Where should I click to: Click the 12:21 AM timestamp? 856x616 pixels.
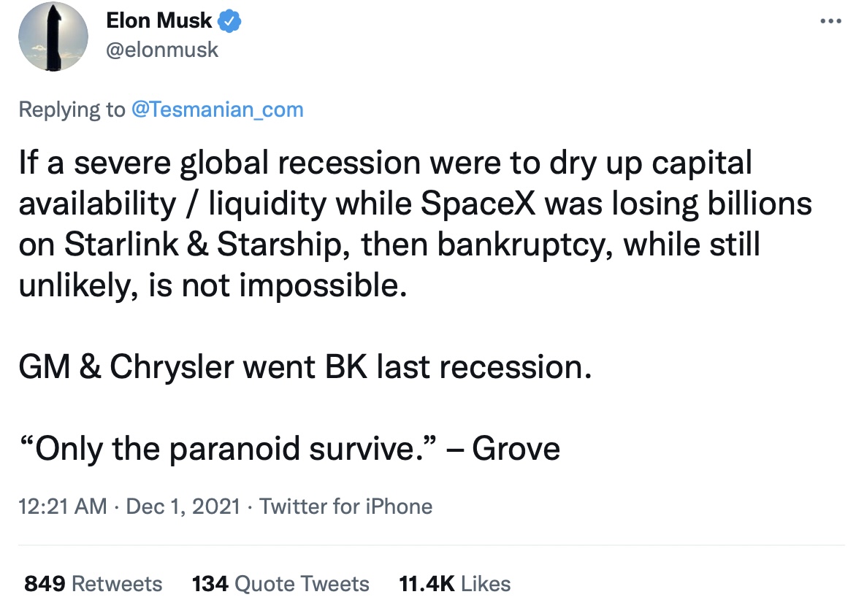63,507
